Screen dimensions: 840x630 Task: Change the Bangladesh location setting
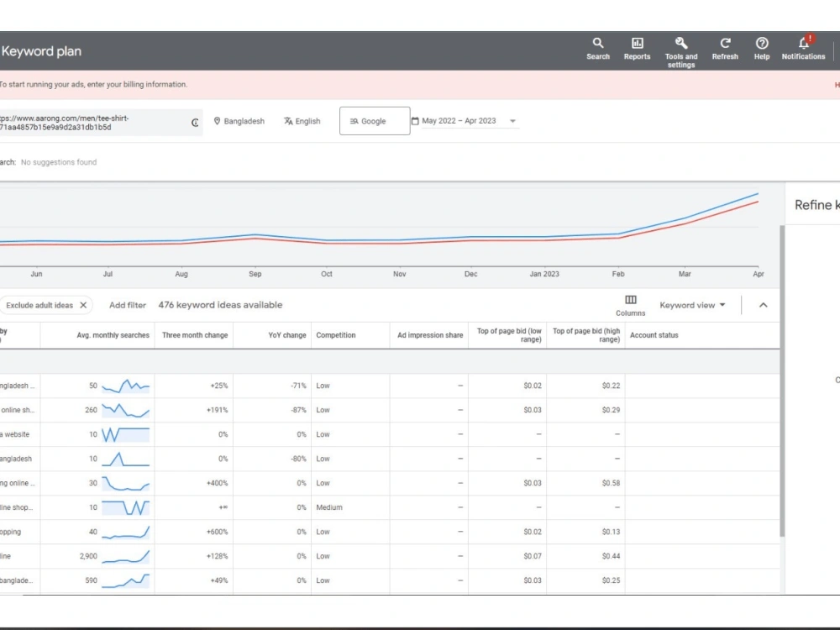click(239, 121)
